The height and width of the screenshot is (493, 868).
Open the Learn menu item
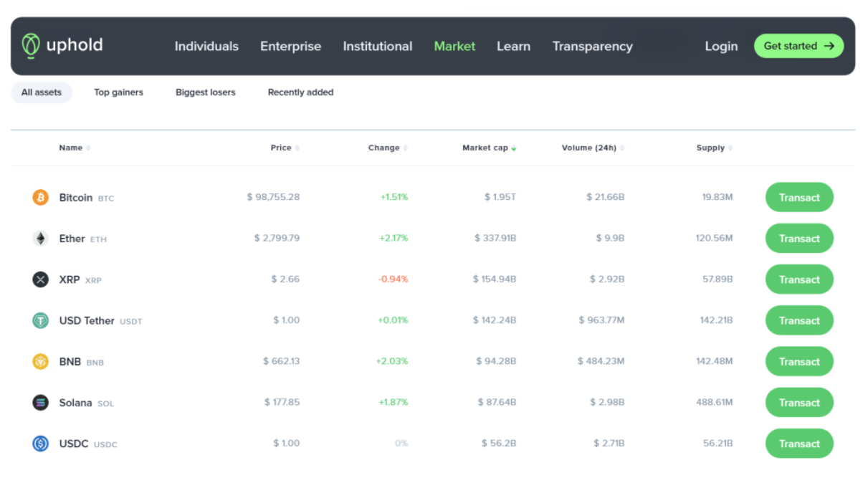click(x=513, y=46)
